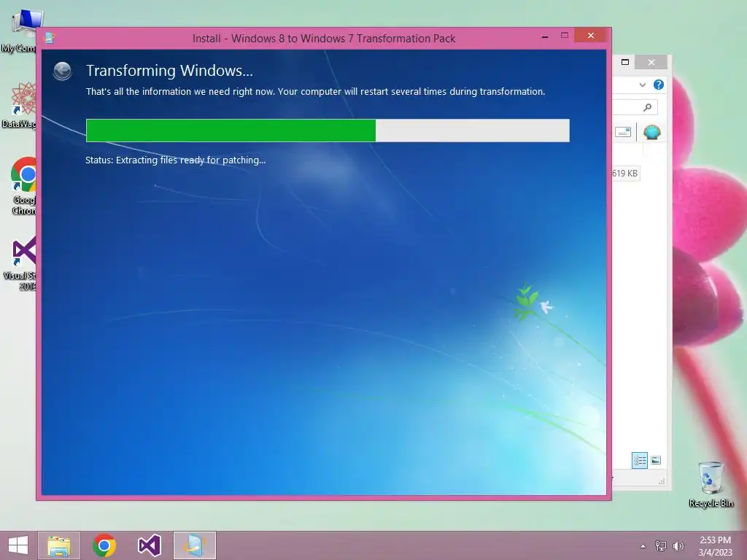The height and width of the screenshot is (560, 747).
Task: Click the 'Transforming Windows...' heading
Action: point(169,71)
